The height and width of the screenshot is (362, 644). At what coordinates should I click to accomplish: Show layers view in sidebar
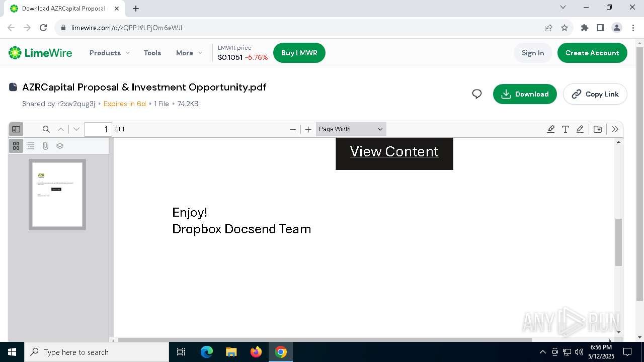[x=60, y=146]
